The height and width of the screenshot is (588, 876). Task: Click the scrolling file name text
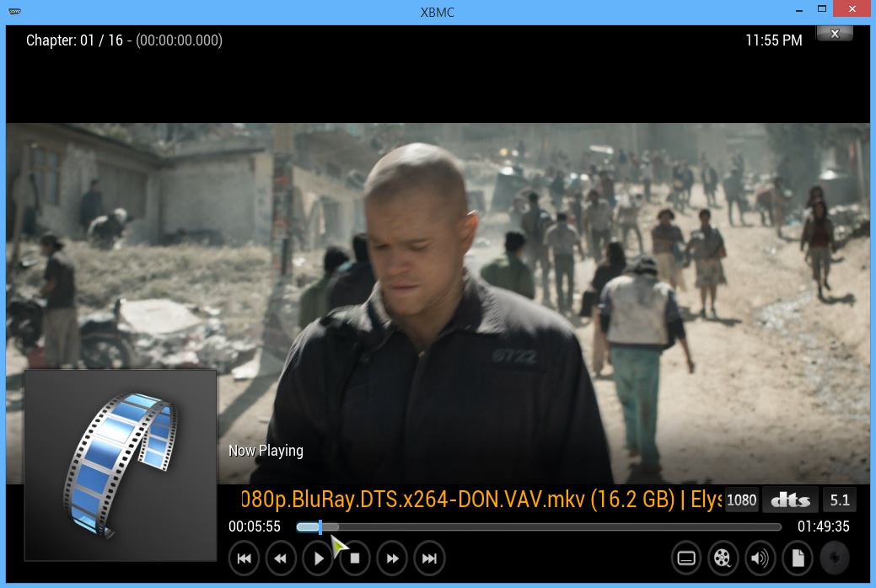(481, 499)
